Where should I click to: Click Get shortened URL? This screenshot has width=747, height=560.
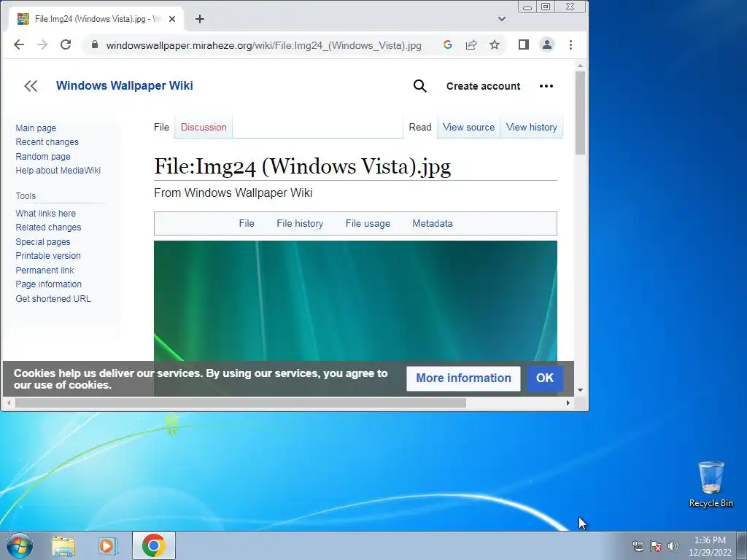53,298
